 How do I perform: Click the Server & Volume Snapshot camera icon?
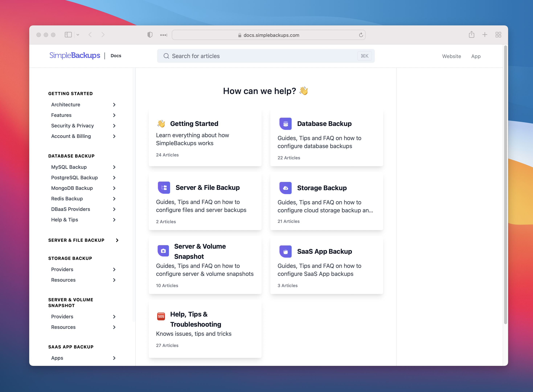(x=163, y=251)
